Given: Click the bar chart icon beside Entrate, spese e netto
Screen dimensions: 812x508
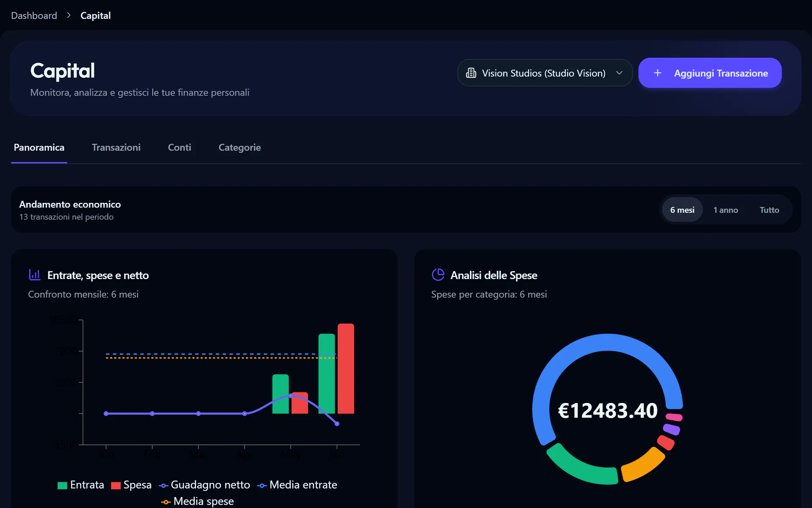Looking at the screenshot, I should (35, 275).
